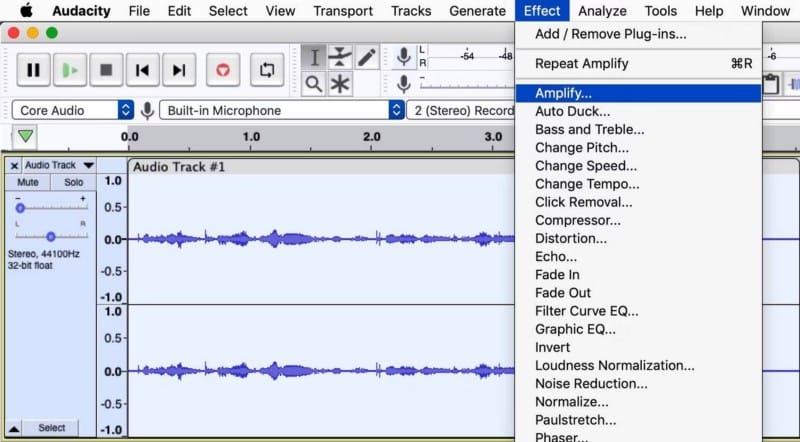Click the Pause playback button
Screen dimensions: 800x442
point(34,69)
